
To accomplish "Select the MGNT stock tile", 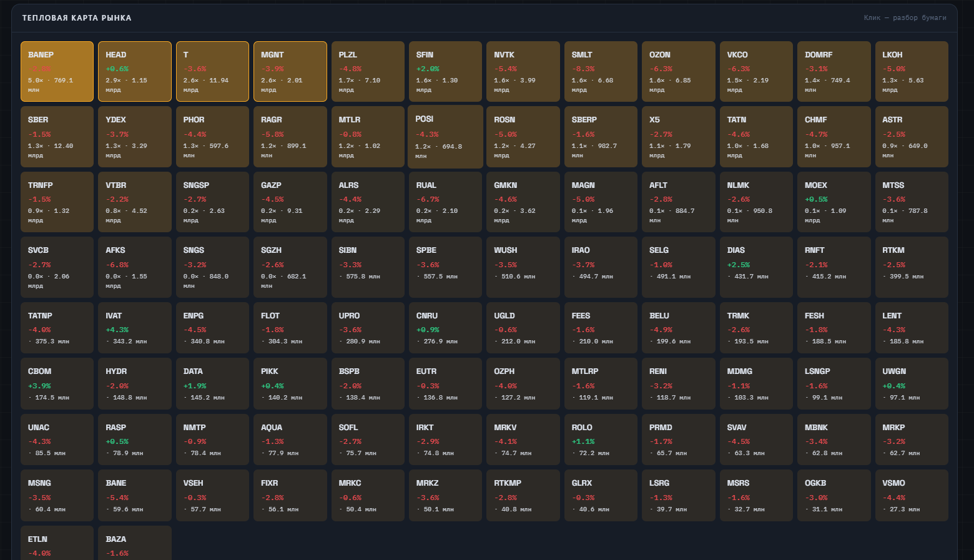I will 290,71.
